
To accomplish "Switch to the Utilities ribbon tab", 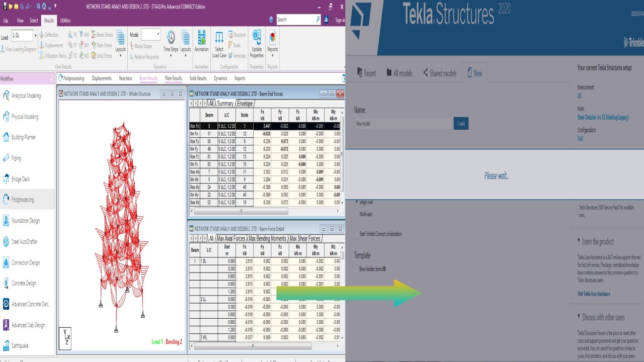I will (x=65, y=21).
